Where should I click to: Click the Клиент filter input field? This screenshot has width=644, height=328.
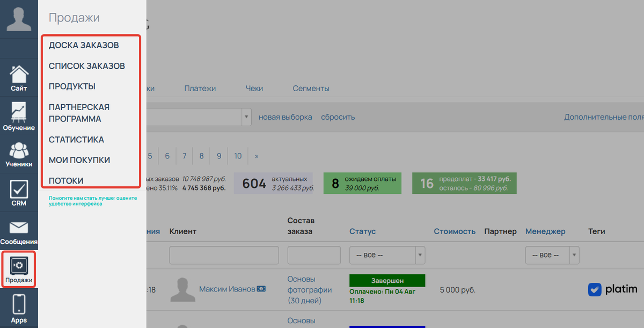tap(224, 255)
